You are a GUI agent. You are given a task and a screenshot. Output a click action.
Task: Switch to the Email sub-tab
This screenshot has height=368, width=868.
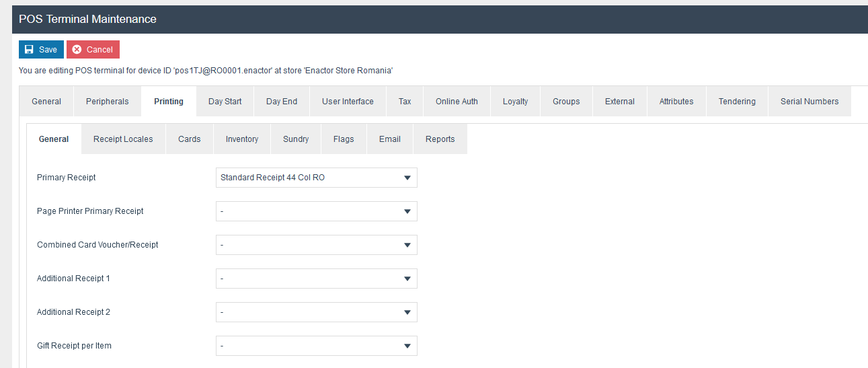[390, 139]
